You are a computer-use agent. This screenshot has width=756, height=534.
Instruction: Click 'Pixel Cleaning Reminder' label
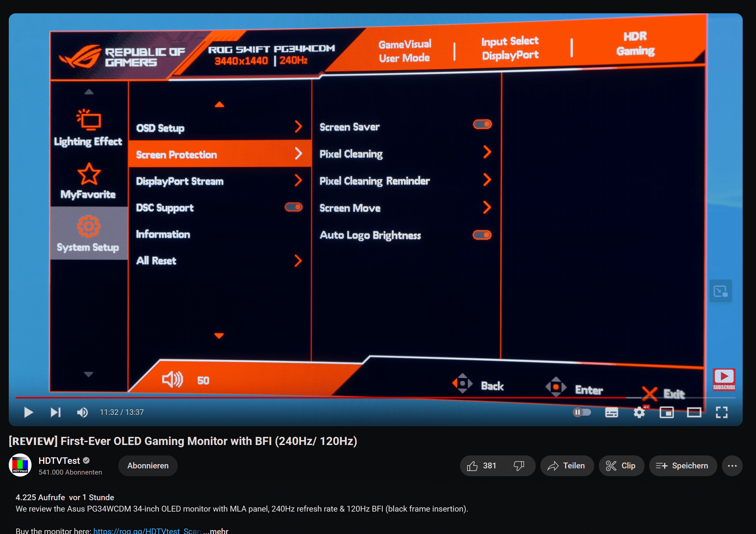tap(375, 181)
